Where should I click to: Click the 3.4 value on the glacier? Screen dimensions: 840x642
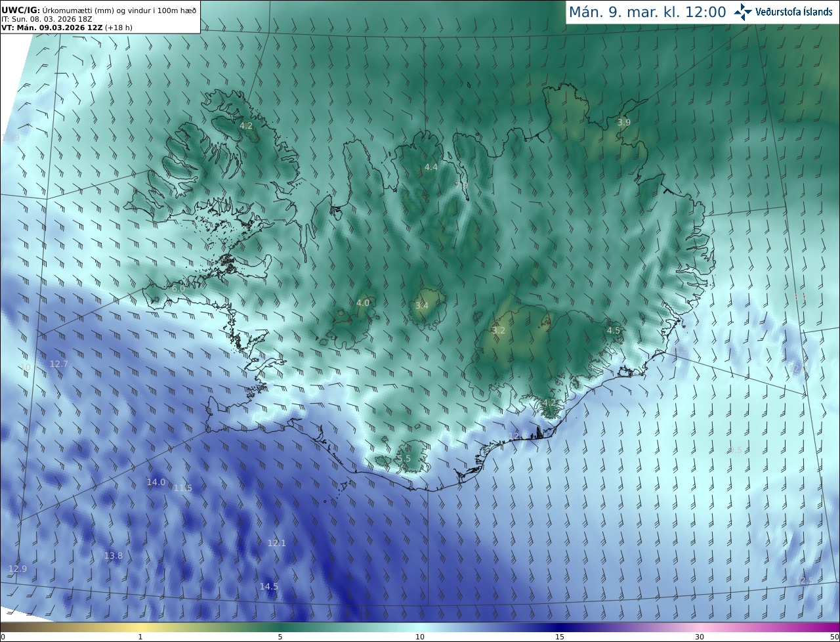422,305
